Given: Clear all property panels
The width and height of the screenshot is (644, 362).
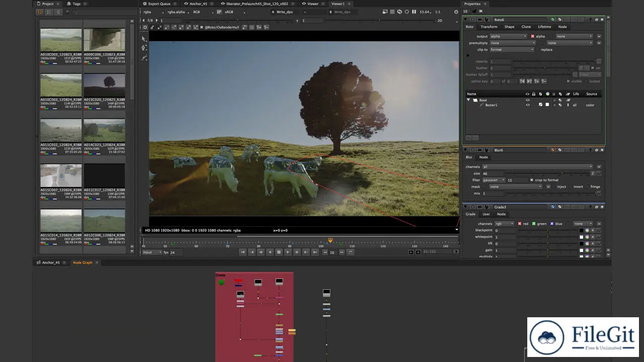Looking at the screenshot, I should (x=480, y=11).
